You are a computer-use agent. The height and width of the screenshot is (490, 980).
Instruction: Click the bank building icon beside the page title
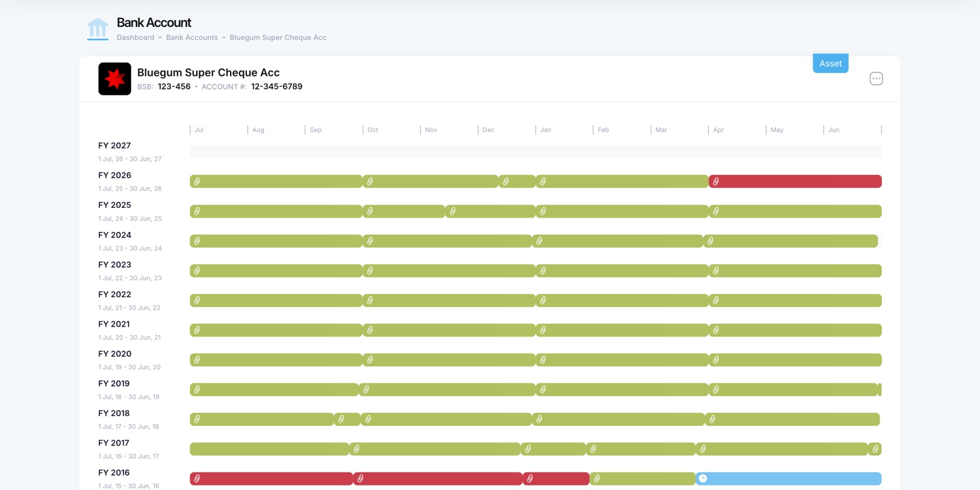97,29
